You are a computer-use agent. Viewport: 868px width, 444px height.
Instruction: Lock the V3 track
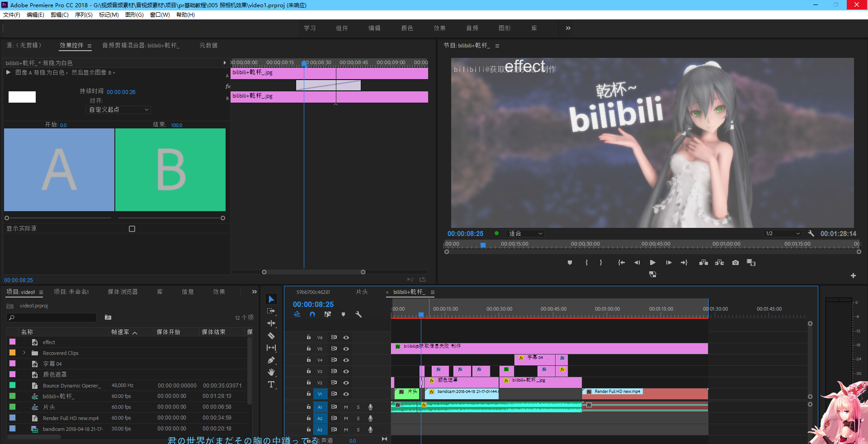309,371
